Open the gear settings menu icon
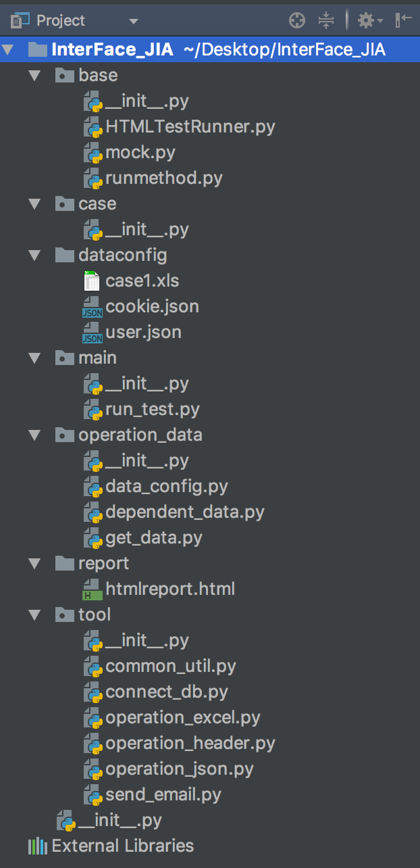Image resolution: width=420 pixels, height=868 pixels. coord(369,21)
